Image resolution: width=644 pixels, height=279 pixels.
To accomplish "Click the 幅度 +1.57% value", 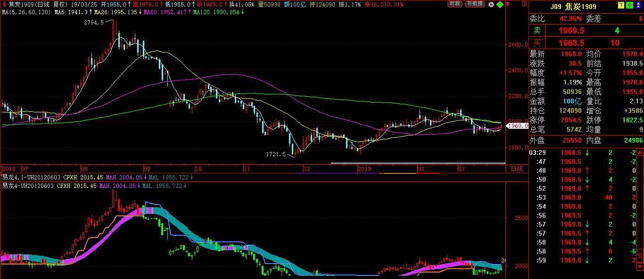I will 571,73.
